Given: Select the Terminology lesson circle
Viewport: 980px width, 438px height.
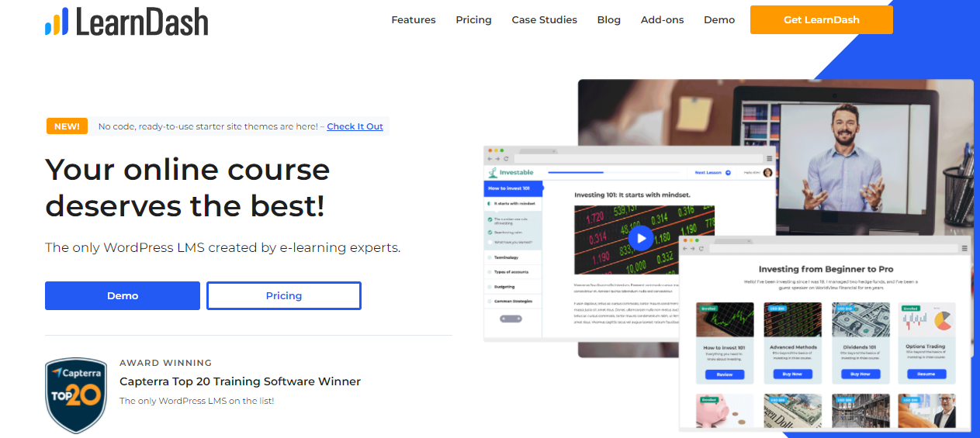Looking at the screenshot, I should [489, 257].
